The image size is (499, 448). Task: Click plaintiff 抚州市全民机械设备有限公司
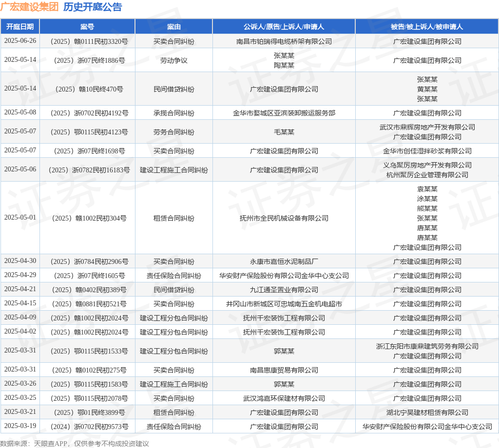point(284,218)
